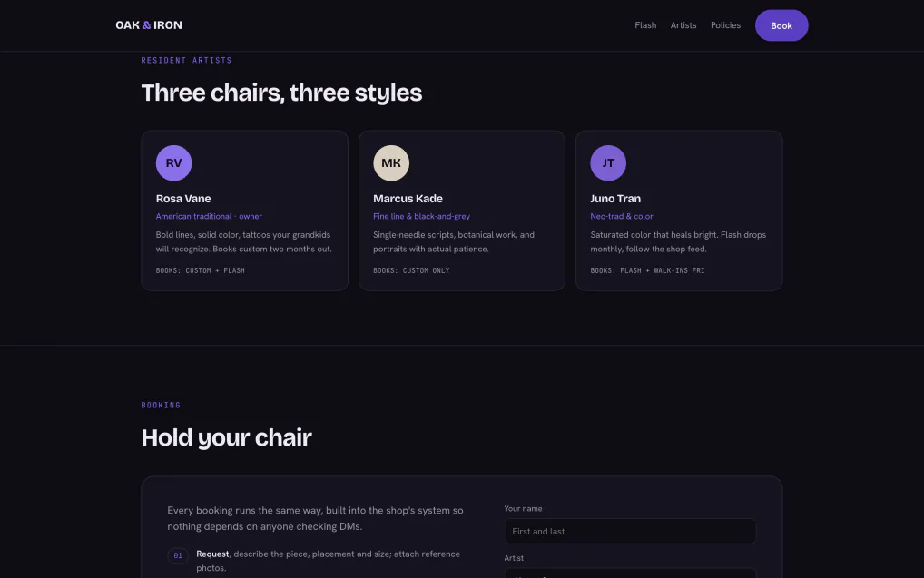Image resolution: width=924 pixels, height=578 pixels.
Task: Click the Hold your chair heading
Action: pos(226,437)
